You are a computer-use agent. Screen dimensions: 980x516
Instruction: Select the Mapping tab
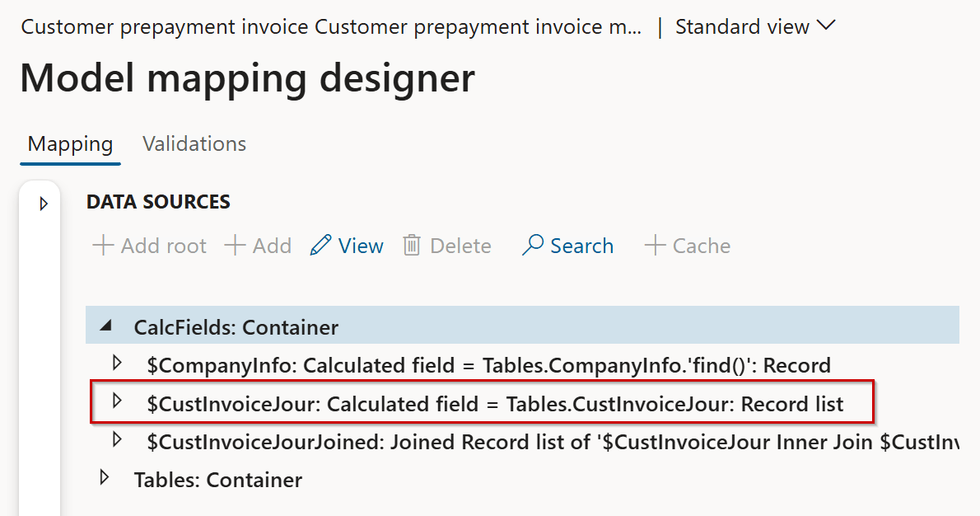[x=70, y=144]
